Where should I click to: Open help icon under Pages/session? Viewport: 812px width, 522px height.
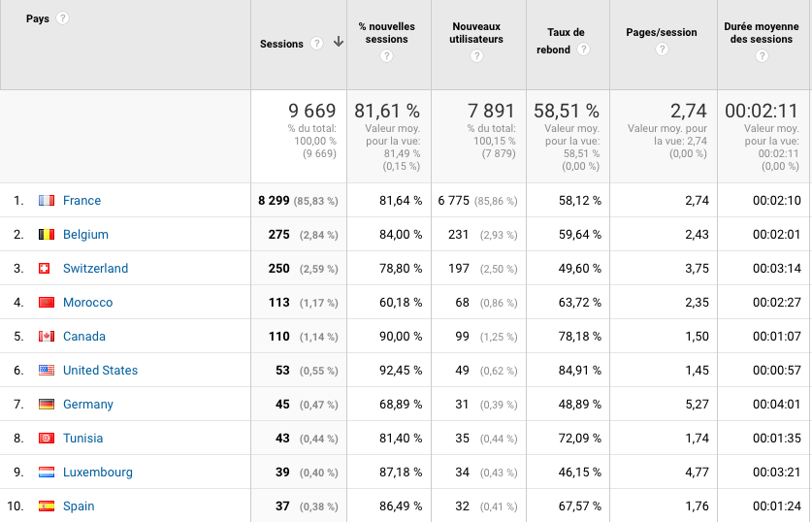662,49
